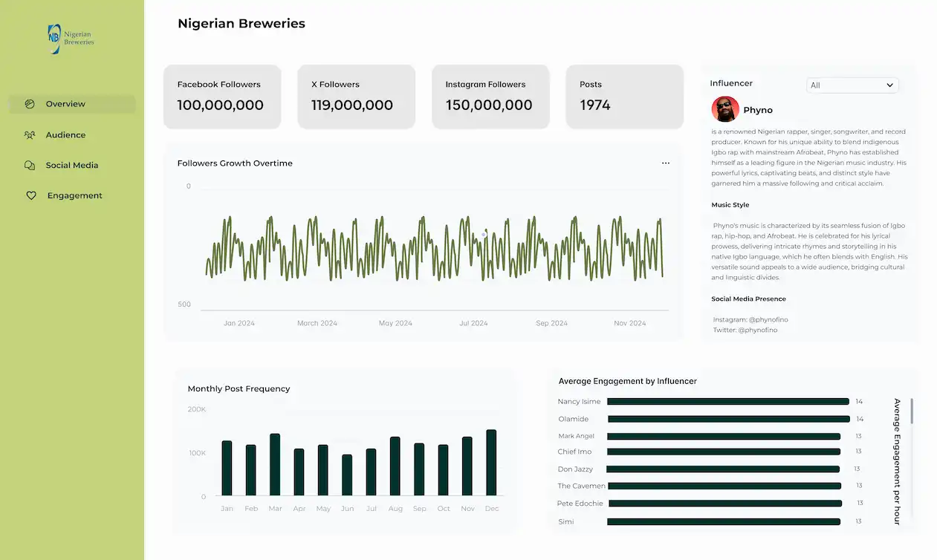
Task: Open the Followers Growth chart options ellipsis
Action: [666, 163]
